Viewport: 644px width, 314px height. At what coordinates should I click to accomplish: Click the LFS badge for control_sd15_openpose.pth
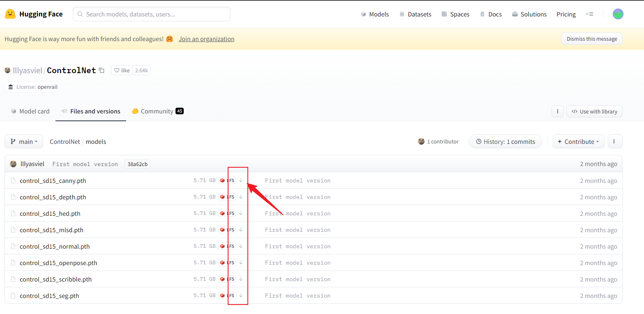click(227, 263)
